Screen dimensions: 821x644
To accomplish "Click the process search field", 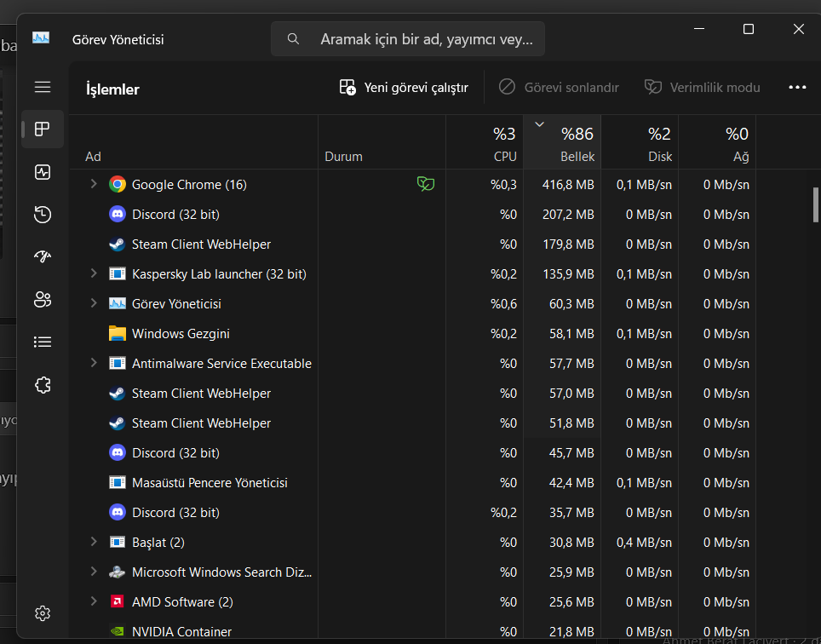I will pyautogui.click(x=408, y=38).
